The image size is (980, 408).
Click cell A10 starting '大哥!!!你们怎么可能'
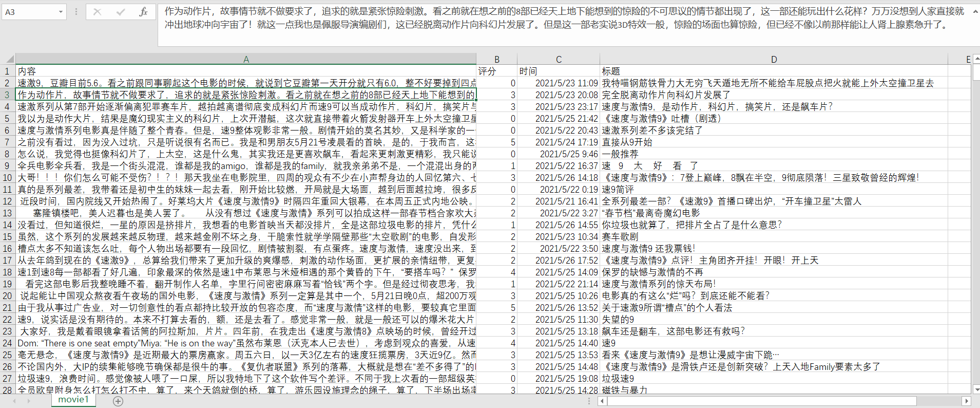(246, 178)
